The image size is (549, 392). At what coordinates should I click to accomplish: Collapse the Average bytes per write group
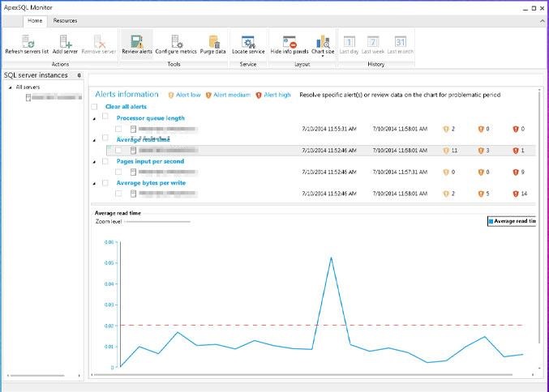coord(94,184)
